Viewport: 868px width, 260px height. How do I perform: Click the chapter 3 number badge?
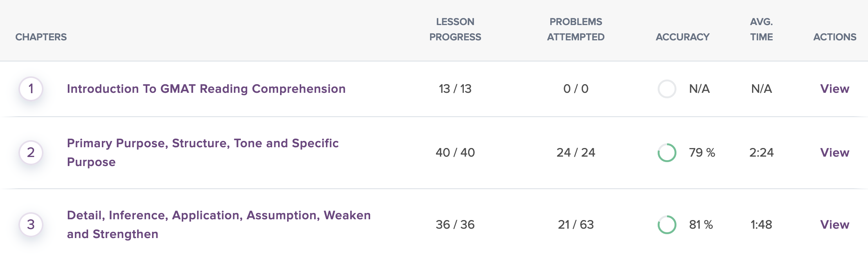point(31,224)
